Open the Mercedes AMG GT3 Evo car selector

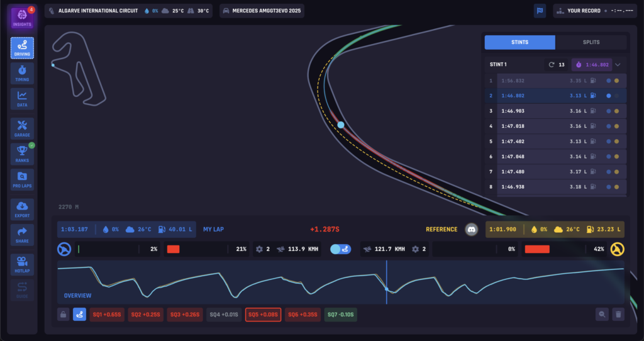262,11
